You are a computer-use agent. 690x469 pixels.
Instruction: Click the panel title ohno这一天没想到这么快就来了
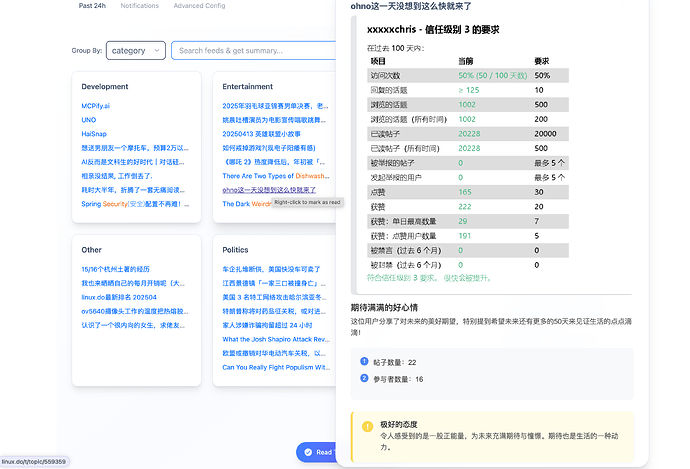click(411, 6)
